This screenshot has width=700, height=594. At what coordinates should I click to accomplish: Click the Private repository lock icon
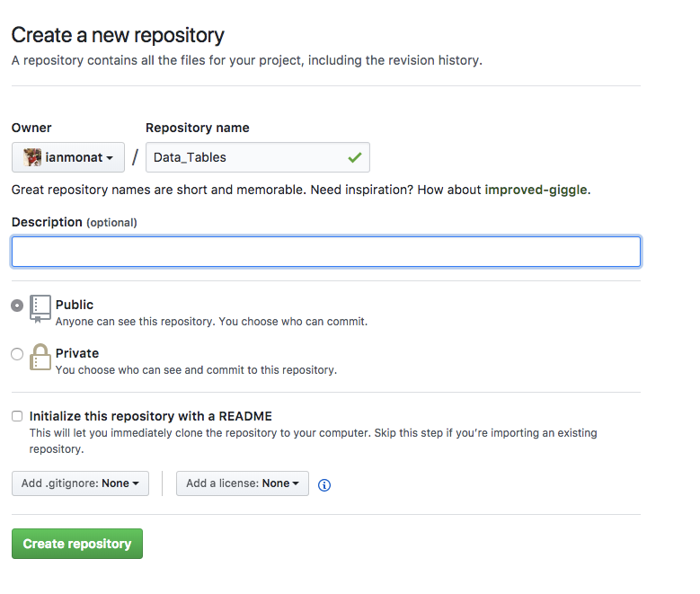[40, 357]
